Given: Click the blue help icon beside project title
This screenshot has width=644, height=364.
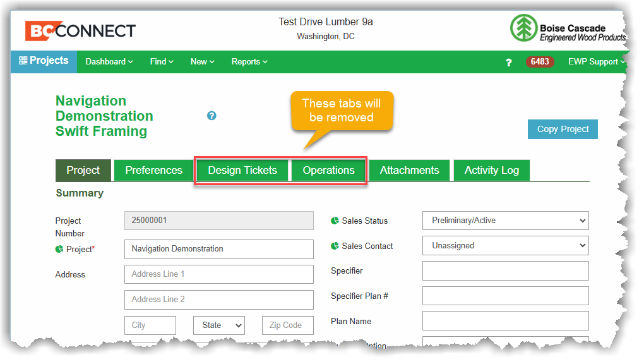Looking at the screenshot, I should click(212, 116).
